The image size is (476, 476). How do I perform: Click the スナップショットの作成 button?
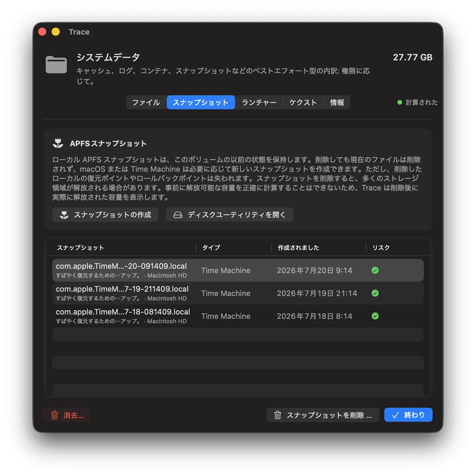click(105, 215)
